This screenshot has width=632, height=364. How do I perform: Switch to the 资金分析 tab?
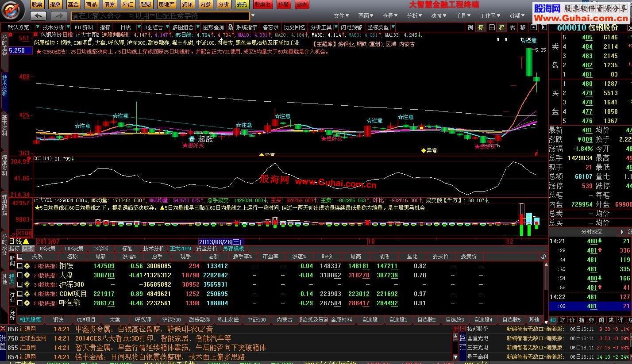point(207,249)
